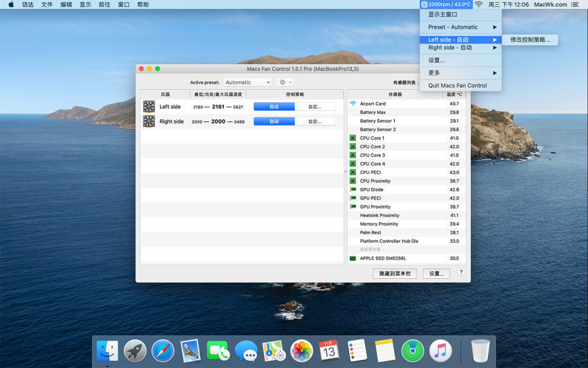Choose 修改控制策略... in the submenu

pyautogui.click(x=530, y=40)
